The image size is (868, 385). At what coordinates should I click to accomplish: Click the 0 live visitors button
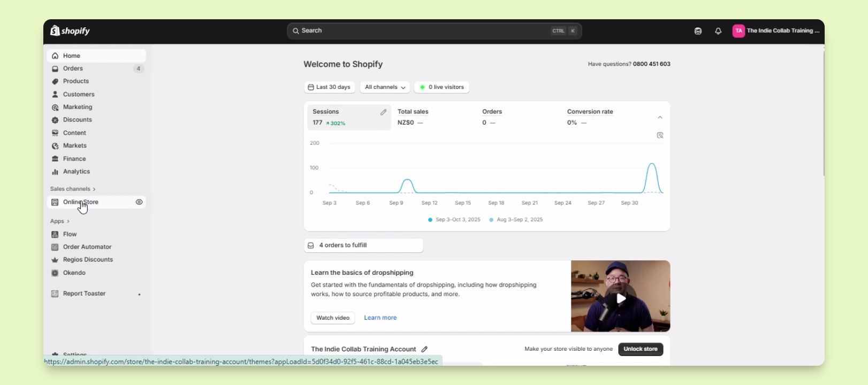point(442,87)
